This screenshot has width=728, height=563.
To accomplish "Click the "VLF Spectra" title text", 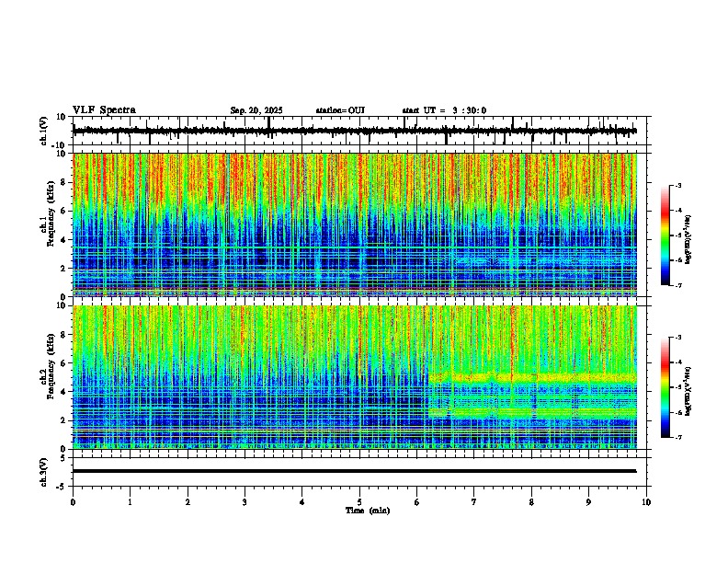I will 104,109.
